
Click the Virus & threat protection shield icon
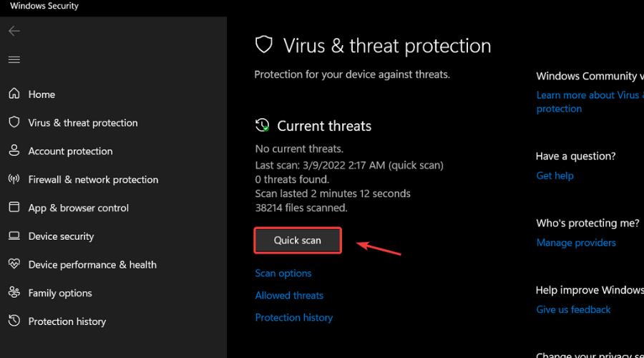point(14,122)
